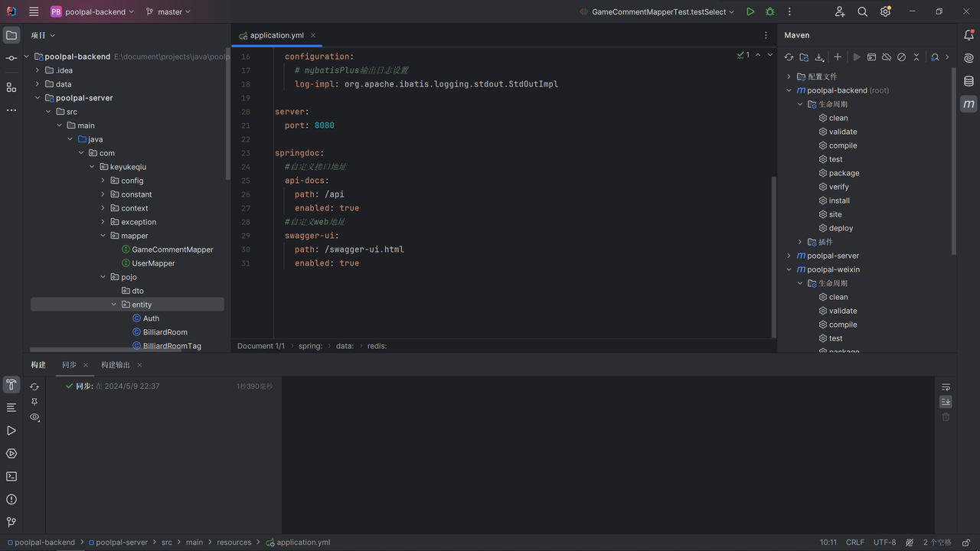Open the Database tool window
Screen dimensions: 980x551
coord(969,81)
